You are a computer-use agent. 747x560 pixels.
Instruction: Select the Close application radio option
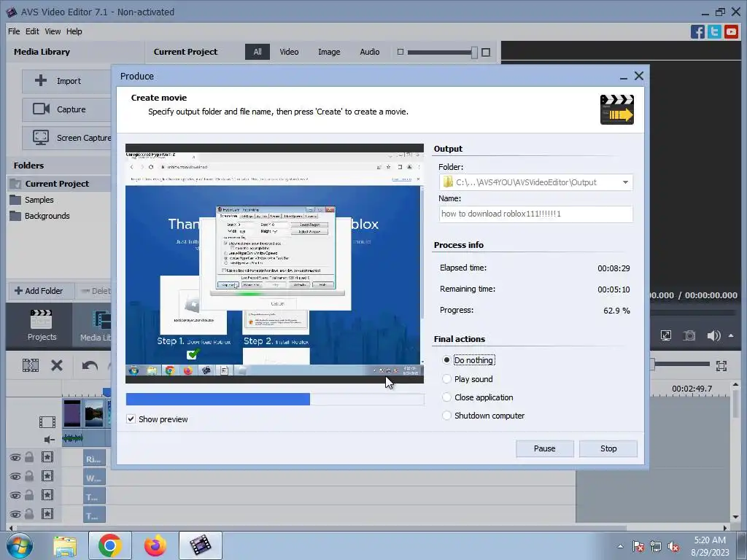pyautogui.click(x=446, y=397)
